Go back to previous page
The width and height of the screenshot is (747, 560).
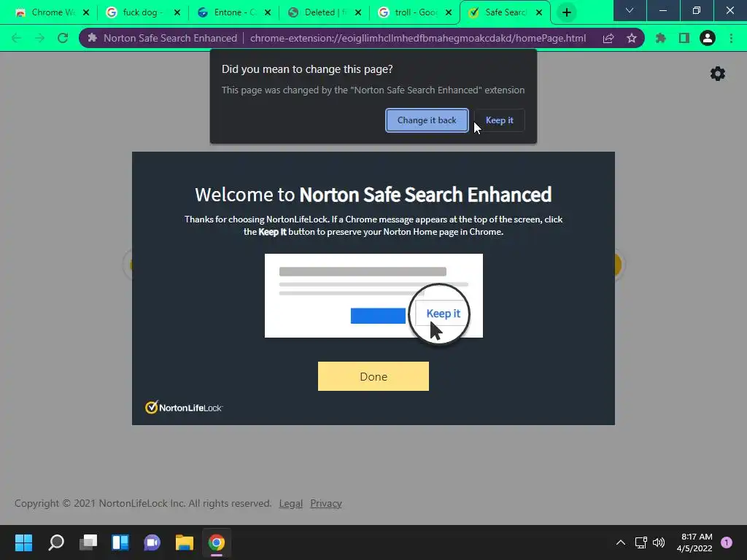click(x=16, y=38)
